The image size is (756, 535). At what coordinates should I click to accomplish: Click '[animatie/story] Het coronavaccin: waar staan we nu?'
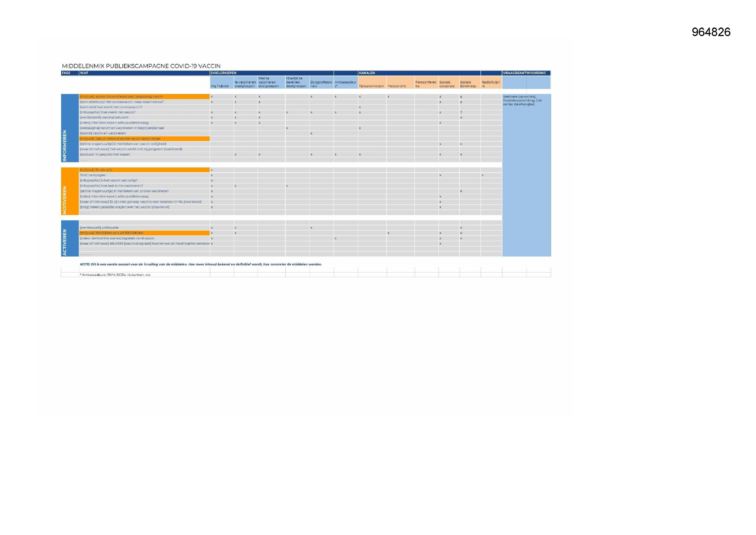click(144, 102)
